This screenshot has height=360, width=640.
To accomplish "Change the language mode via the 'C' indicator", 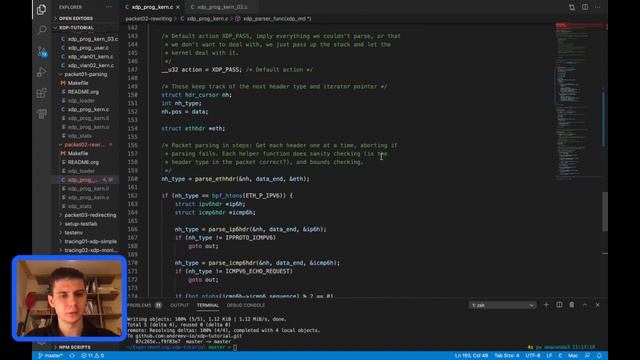I will (x=560, y=356).
